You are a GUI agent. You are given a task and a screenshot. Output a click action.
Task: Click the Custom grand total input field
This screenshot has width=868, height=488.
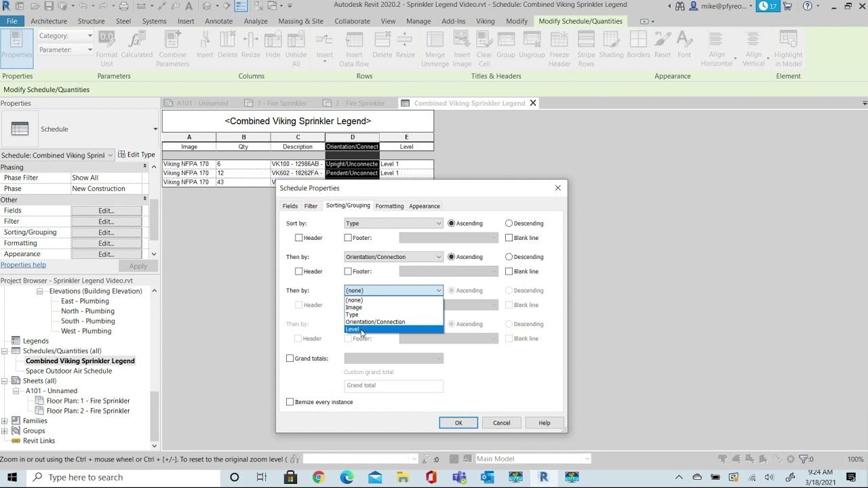tap(393, 386)
